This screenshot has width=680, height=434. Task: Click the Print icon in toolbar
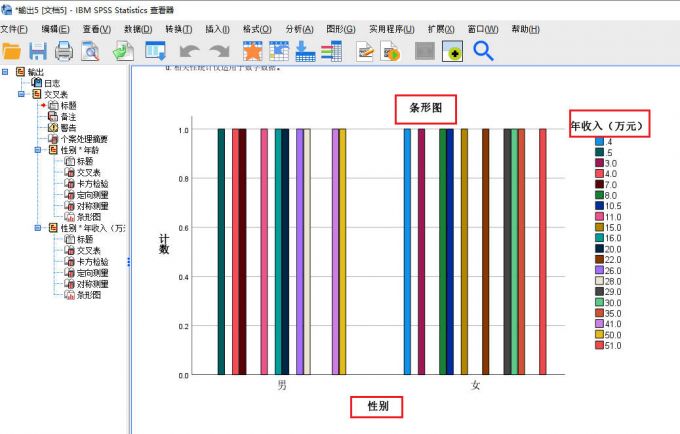(64, 51)
